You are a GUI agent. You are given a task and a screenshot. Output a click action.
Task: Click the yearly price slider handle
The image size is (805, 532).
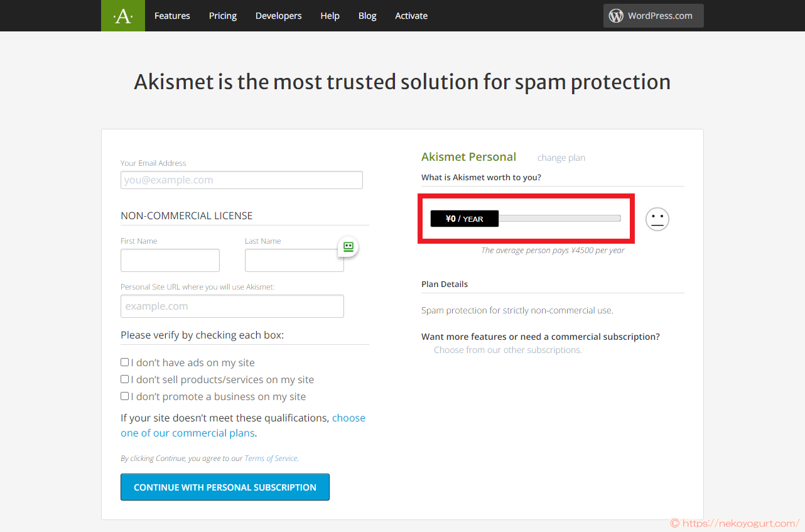click(465, 219)
